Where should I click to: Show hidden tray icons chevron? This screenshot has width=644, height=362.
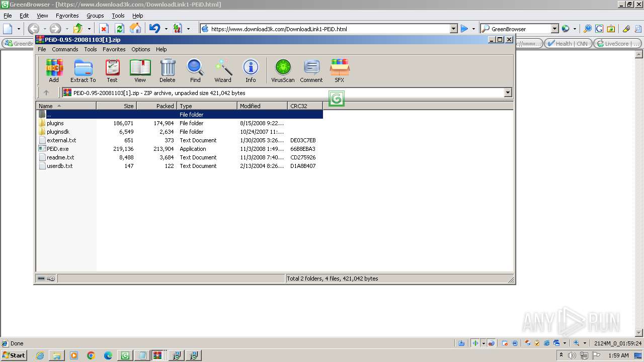tap(561, 355)
